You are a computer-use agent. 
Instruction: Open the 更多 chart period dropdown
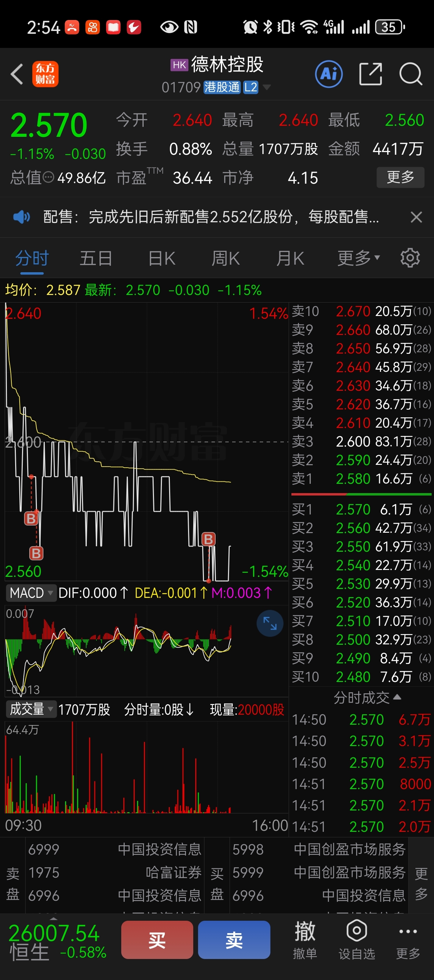(359, 258)
